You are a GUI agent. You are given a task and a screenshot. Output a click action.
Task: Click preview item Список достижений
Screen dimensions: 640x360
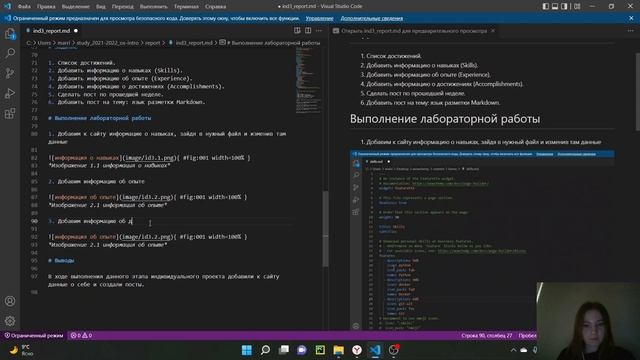[393, 56]
